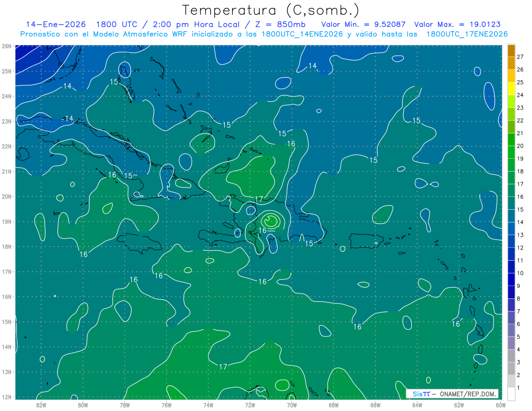Select the '14-Ene-2026' date text
This screenshot has width=532, height=411.
point(56,24)
